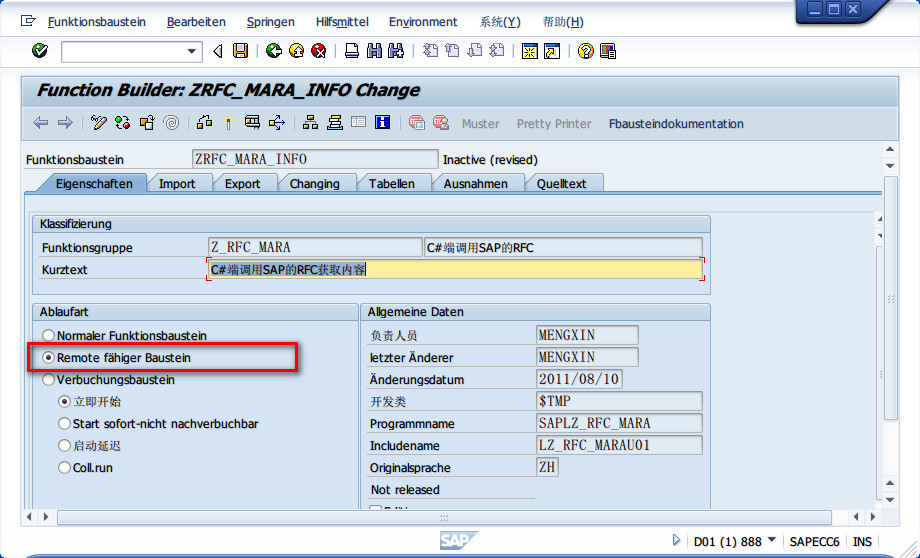Click the green Back arrow icon
Viewport: 920px width, 558px height.
(x=274, y=51)
